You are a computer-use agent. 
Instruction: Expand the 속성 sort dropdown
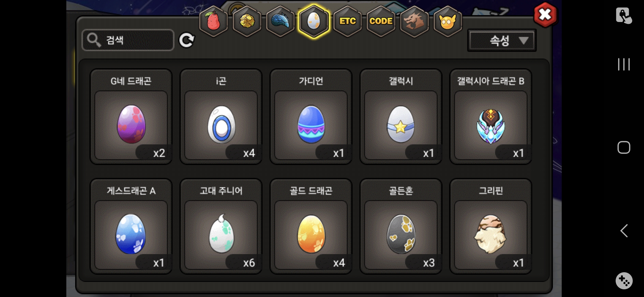pyautogui.click(x=502, y=41)
